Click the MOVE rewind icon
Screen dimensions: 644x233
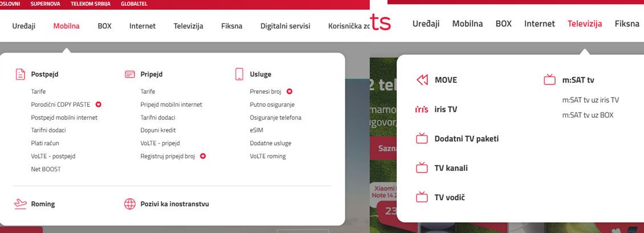(x=422, y=80)
